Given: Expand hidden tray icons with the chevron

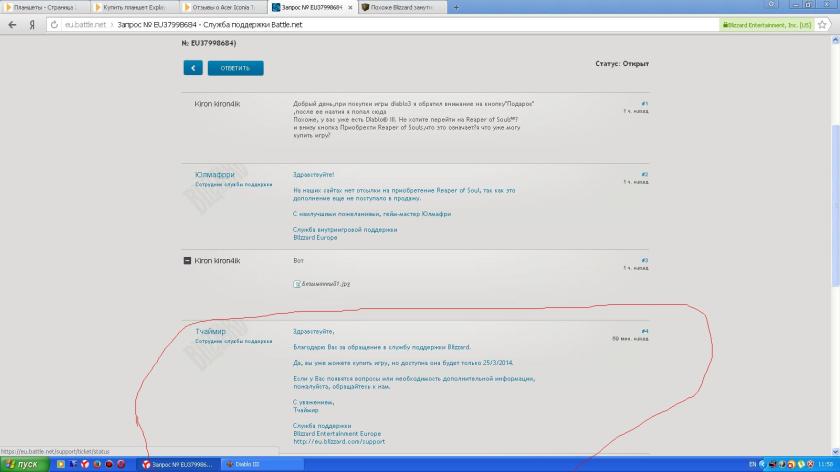Looking at the screenshot, I should coord(762,464).
